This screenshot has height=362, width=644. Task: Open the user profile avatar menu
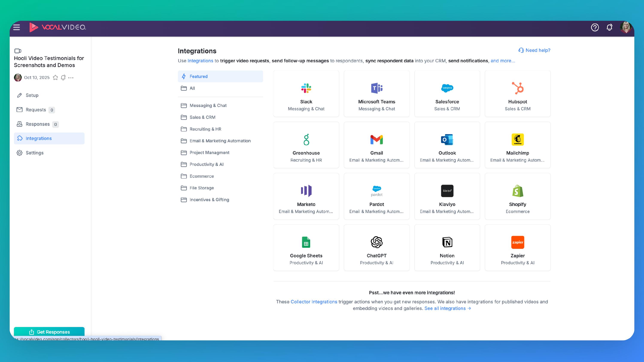tap(626, 27)
